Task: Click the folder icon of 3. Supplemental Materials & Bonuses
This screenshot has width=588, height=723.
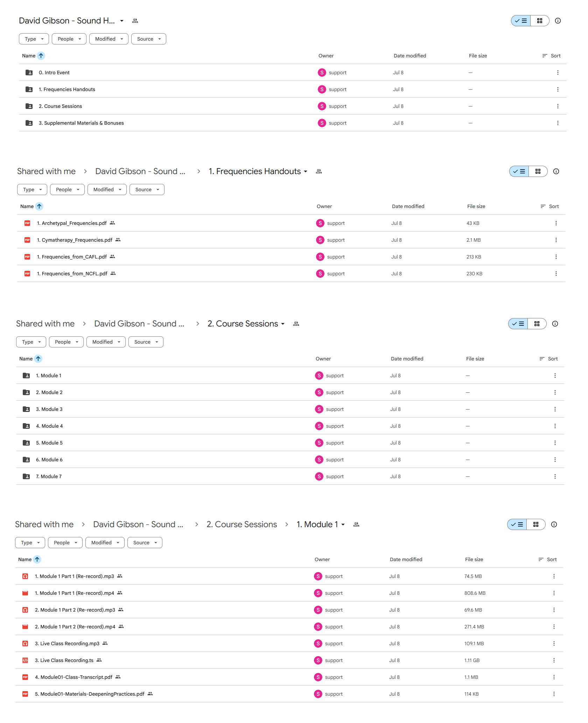Action: point(29,123)
